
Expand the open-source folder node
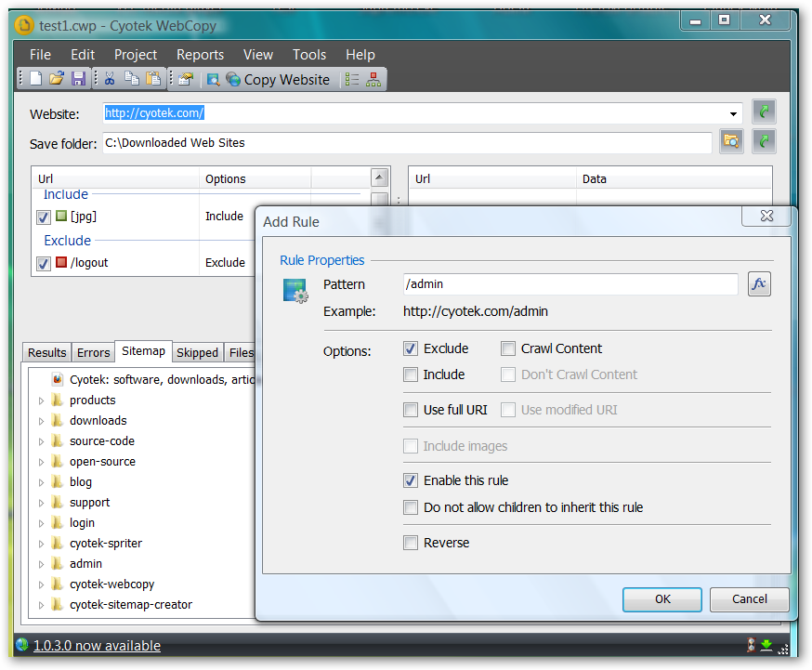point(42,463)
